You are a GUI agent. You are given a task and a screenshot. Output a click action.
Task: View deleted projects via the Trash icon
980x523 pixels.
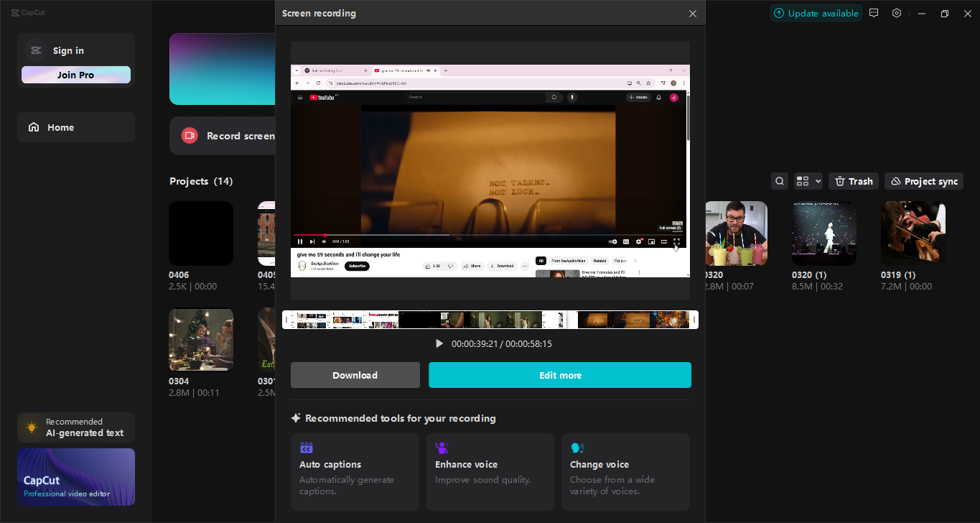coord(853,180)
